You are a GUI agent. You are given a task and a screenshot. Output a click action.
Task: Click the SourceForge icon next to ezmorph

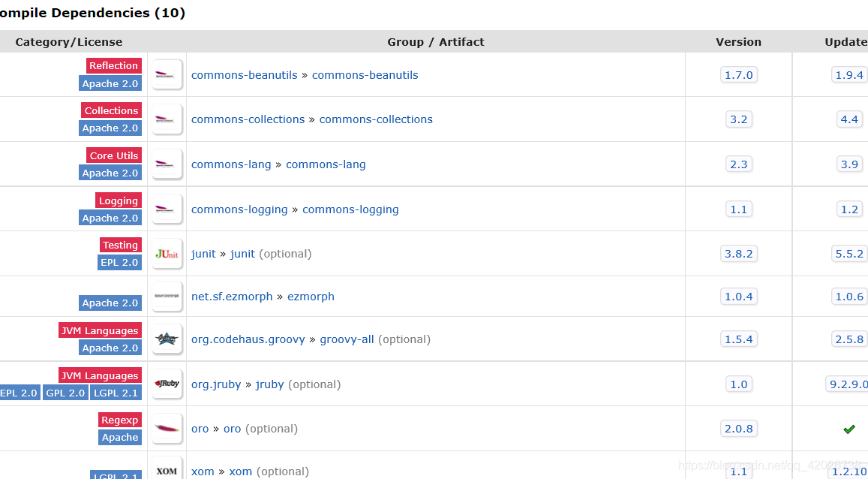coord(167,296)
